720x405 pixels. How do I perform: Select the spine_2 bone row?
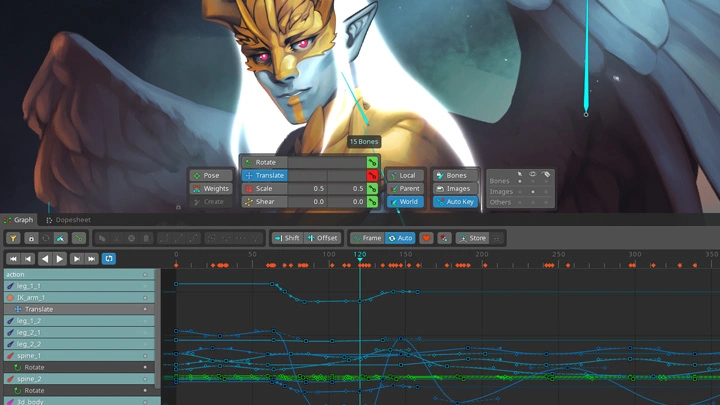tap(79, 379)
